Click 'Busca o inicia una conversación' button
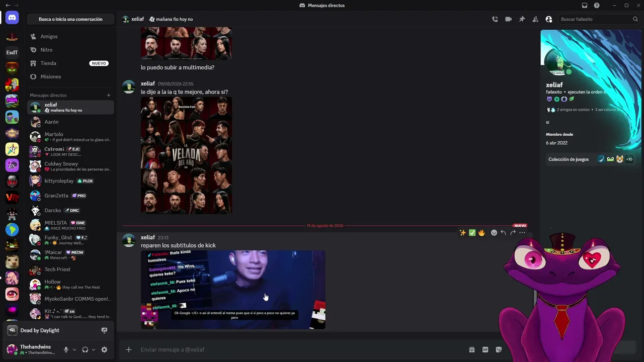The image size is (644, 362). point(70,19)
